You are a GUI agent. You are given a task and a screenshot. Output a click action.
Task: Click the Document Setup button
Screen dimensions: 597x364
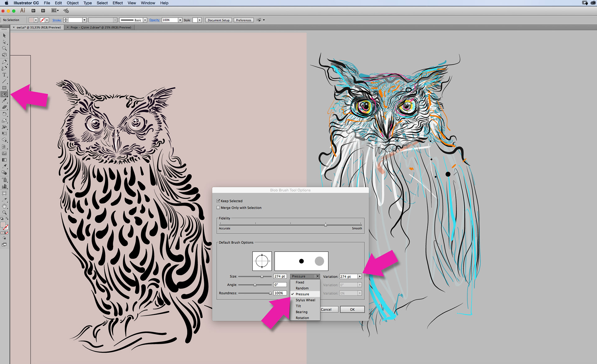pos(219,20)
